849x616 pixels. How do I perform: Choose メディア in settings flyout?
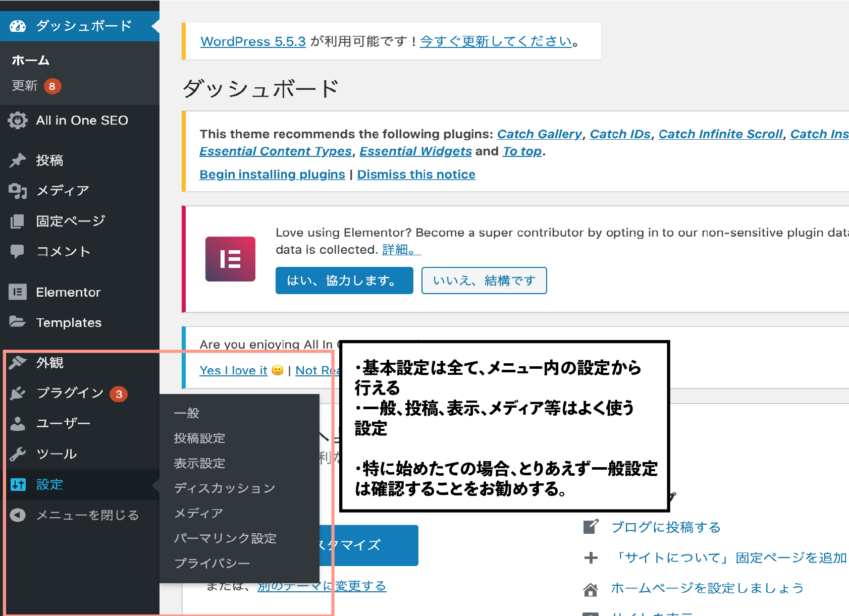(x=198, y=513)
